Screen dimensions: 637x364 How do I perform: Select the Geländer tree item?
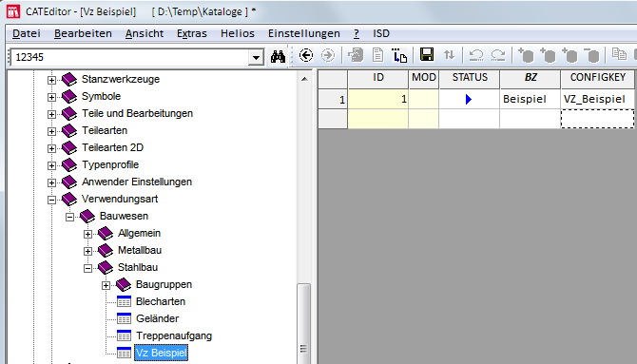157,319
